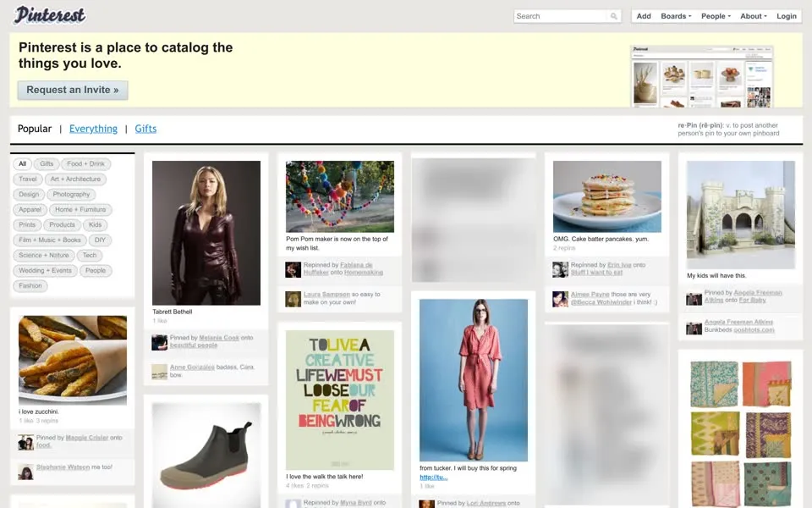Image resolution: width=812 pixels, height=508 pixels.
Task: Filter by Food + Drink category
Action: tap(86, 163)
